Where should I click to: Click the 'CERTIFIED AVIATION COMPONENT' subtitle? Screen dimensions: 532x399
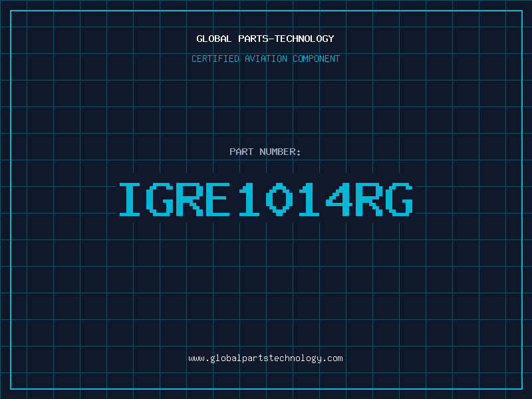pyautogui.click(x=265, y=59)
